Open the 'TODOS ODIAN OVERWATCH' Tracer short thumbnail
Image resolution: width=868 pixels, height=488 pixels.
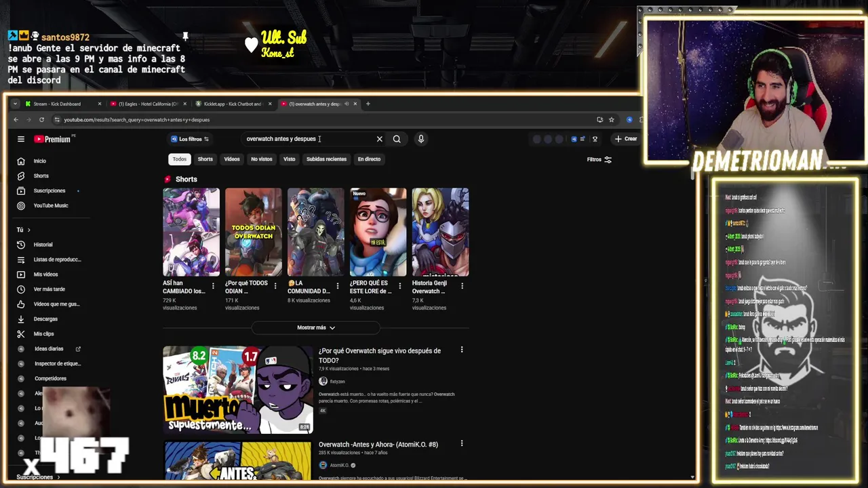pos(254,232)
